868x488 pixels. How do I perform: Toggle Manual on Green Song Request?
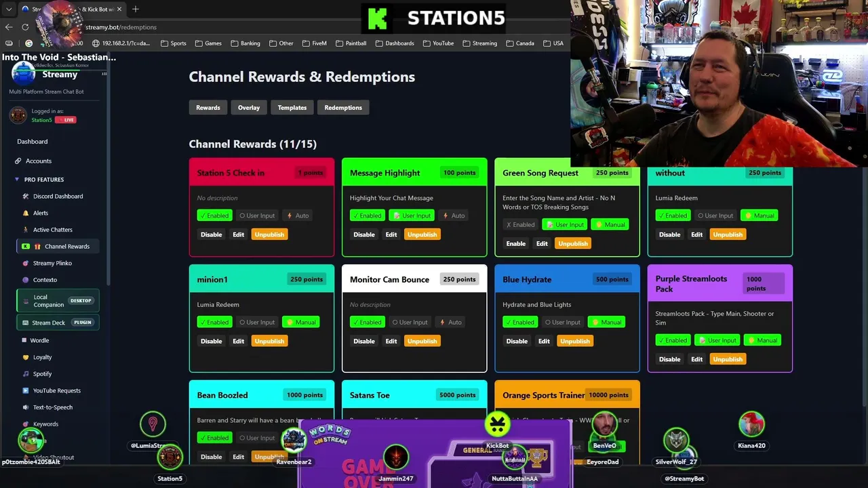[610, 224]
